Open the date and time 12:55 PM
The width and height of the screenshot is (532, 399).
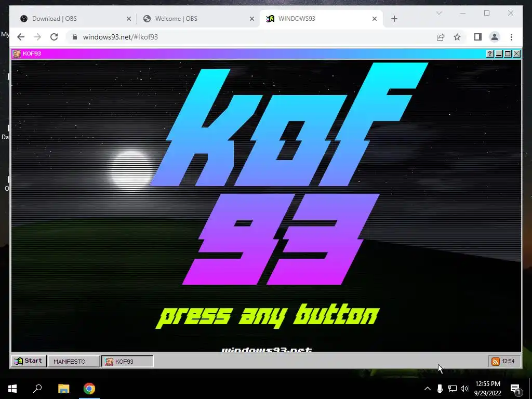488,389
